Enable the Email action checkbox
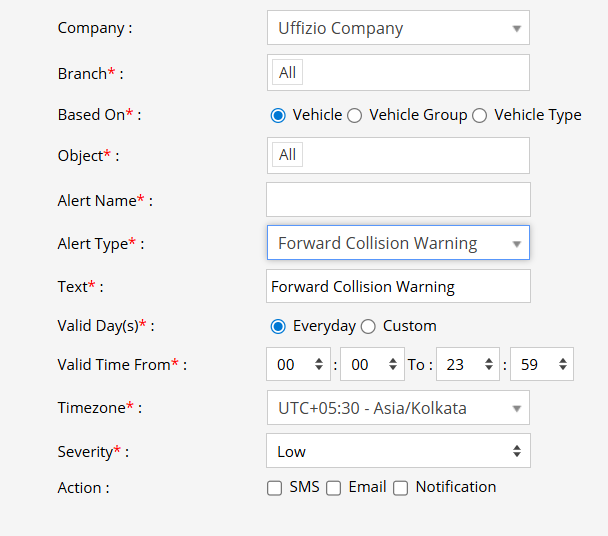Screen dimensions: 608x536 tap(334, 488)
